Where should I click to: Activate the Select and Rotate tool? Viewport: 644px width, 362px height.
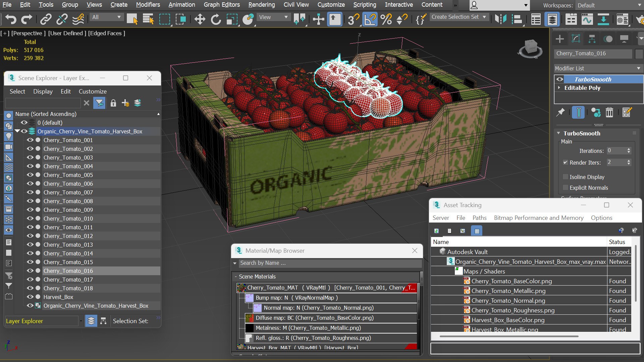click(x=216, y=19)
